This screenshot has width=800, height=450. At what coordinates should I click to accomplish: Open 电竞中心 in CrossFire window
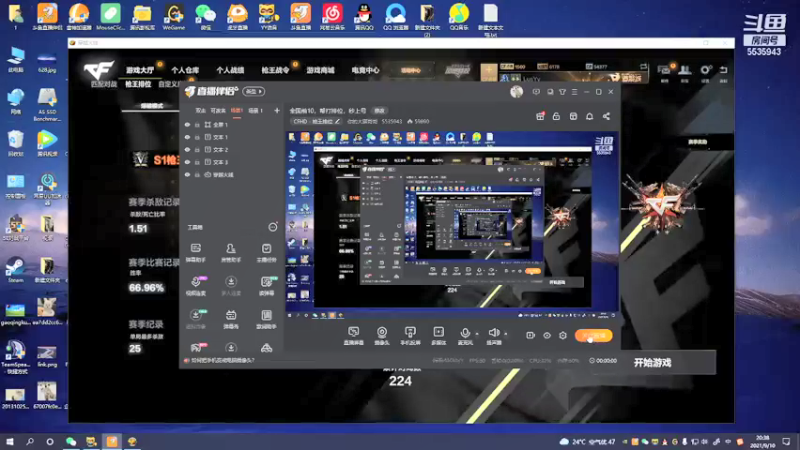(365, 70)
